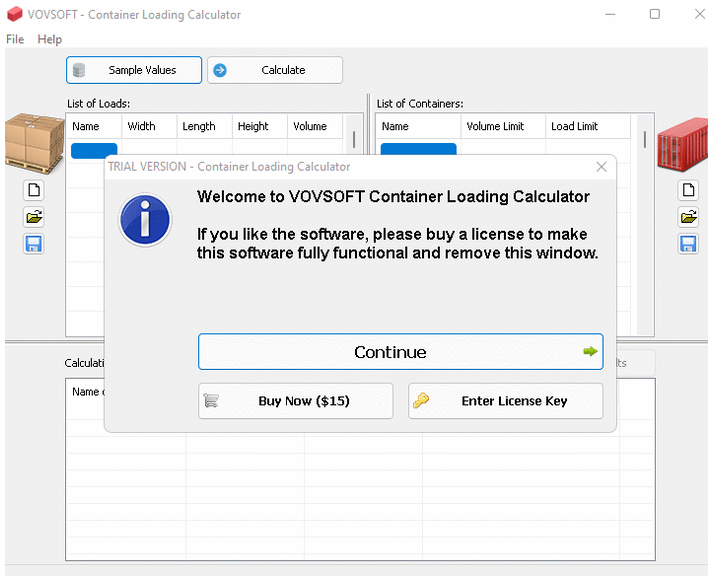Image resolution: width=712 pixels, height=576 pixels.
Task: Open the Help menu
Action: coord(49,39)
